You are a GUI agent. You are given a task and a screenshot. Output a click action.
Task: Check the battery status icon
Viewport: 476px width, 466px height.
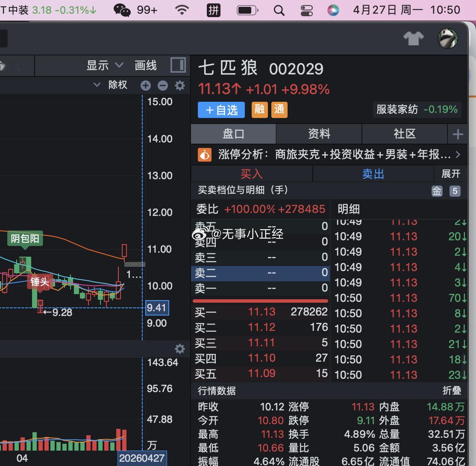[247, 10]
